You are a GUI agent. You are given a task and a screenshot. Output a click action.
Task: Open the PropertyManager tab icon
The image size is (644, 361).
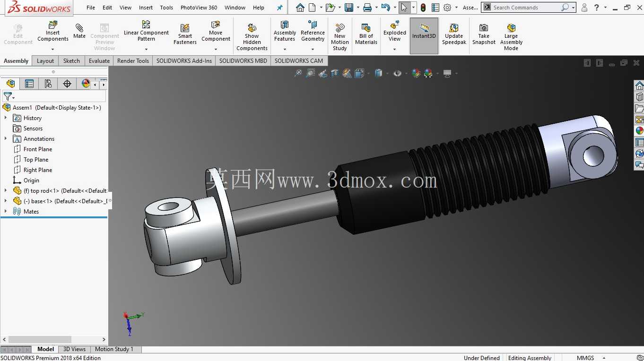(x=29, y=84)
